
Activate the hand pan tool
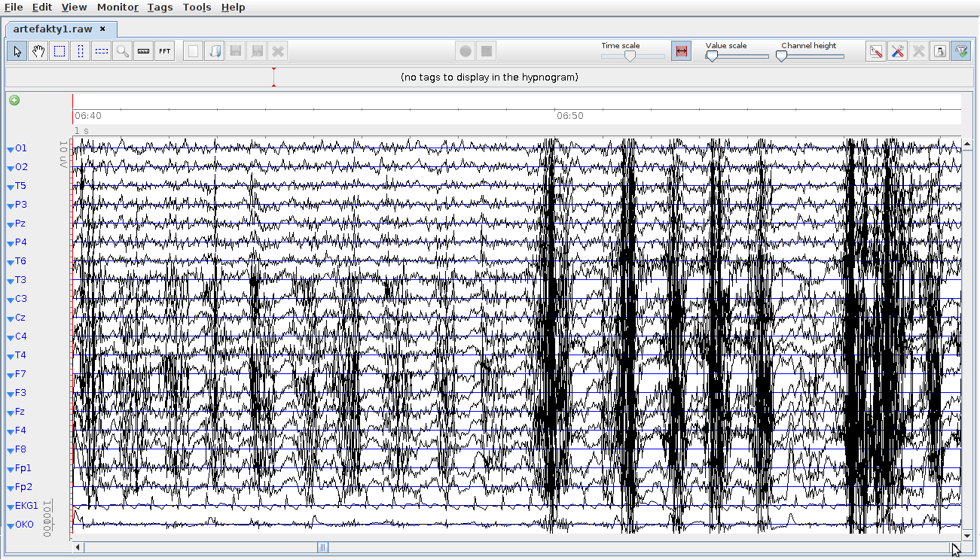pyautogui.click(x=38, y=51)
